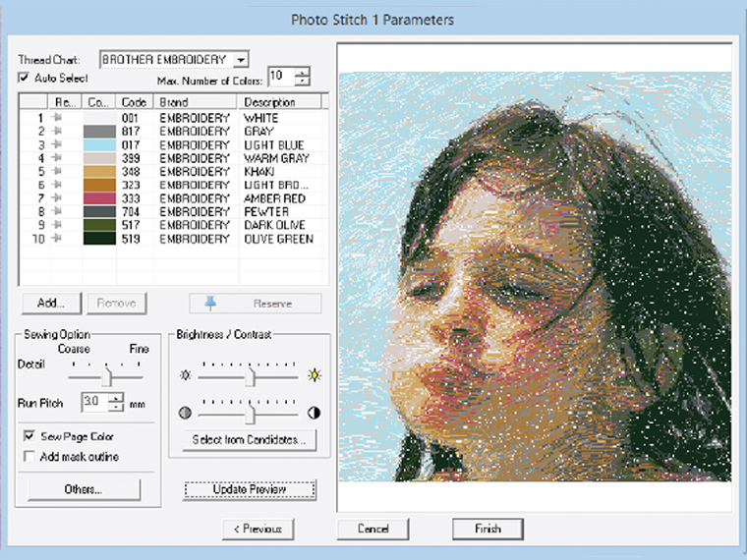This screenshot has width=747, height=560.
Task: Go back with the < Previous button
Action: coord(258,529)
